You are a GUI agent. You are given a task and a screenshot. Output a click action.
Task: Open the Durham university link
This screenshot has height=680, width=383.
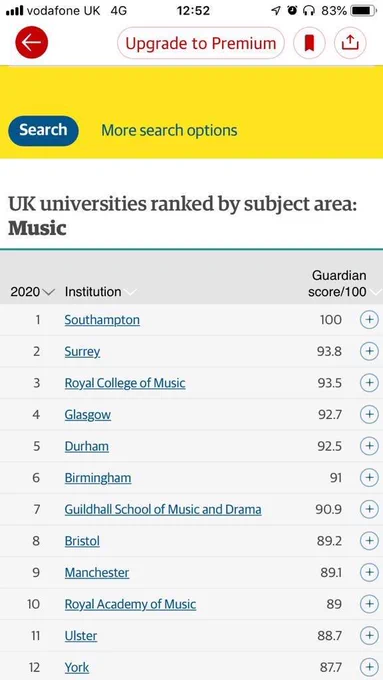tap(87, 446)
